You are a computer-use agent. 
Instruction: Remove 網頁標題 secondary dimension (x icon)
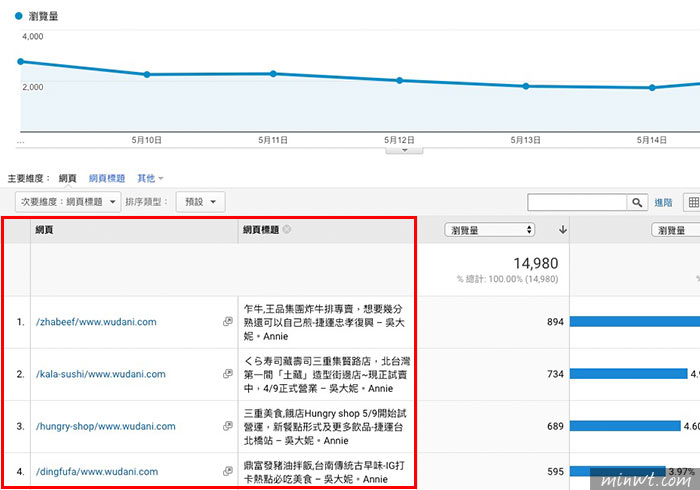point(287,229)
